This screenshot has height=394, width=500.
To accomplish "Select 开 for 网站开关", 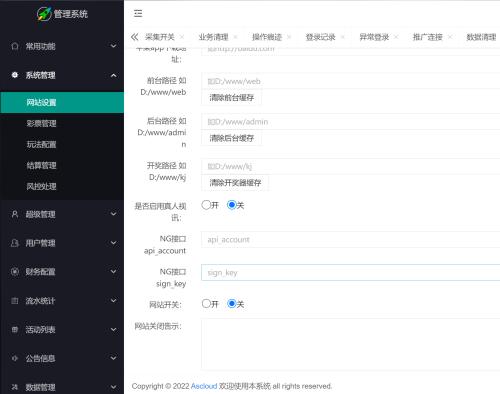I will (206, 303).
